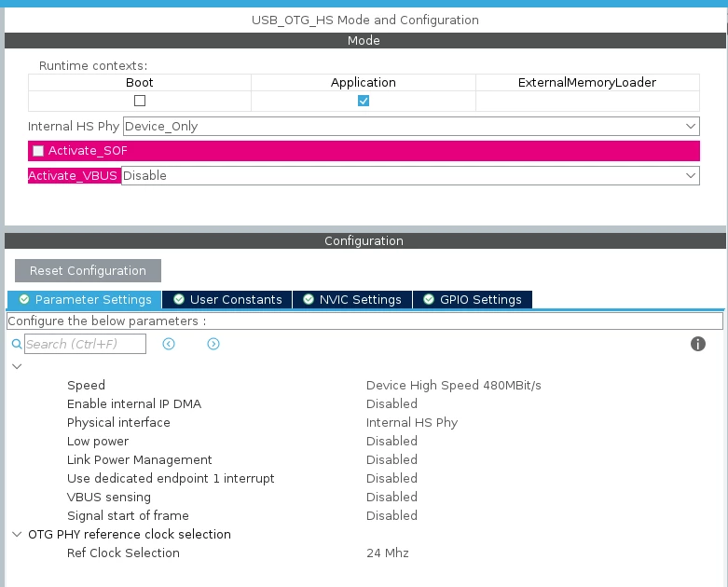The height and width of the screenshot is (587, 728).
Task: Go to next search result arrow
Action: (213, 344)
